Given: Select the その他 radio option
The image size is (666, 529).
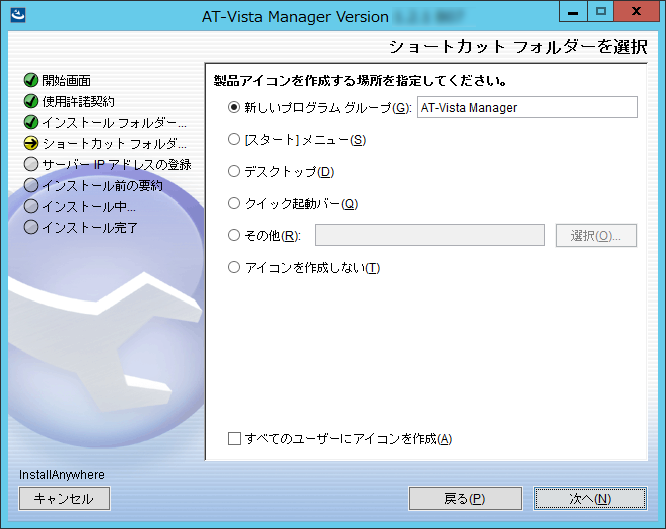Looking at the screenshot, I should click(x=234, y=235).
